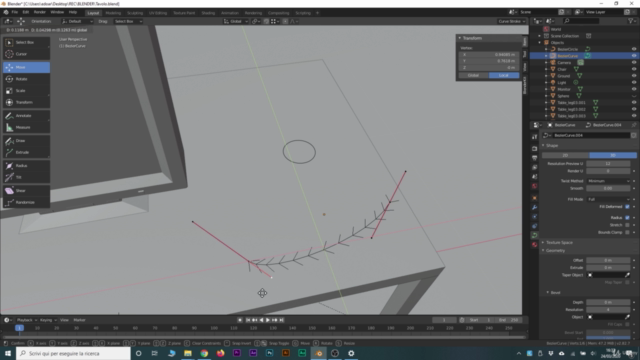Switch to the Modeling workspace tab
The width and height of the screenshot is (640, 360).
coord(113,13)
